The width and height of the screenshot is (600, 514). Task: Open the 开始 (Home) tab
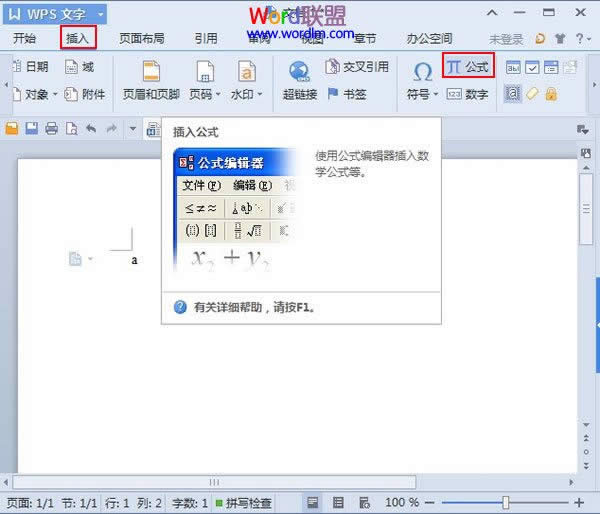click(25, 39)
